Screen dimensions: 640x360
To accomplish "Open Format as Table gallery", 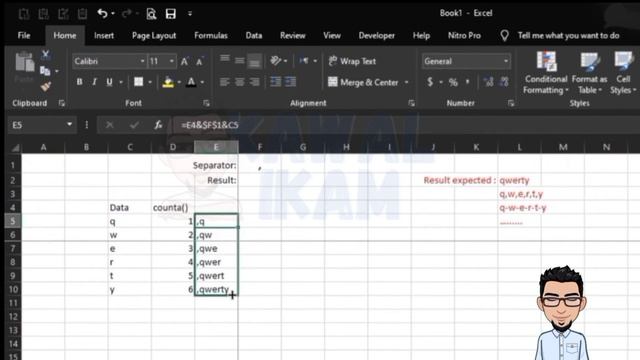I will click(589, 73).
